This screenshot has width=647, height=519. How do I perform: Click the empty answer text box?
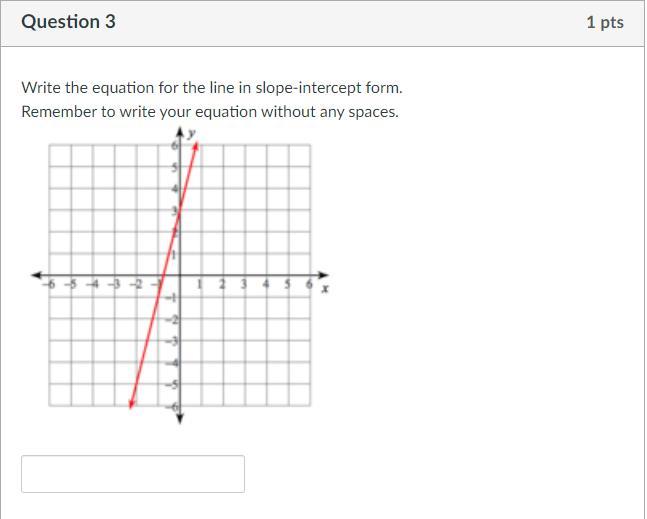coord(133,474)
